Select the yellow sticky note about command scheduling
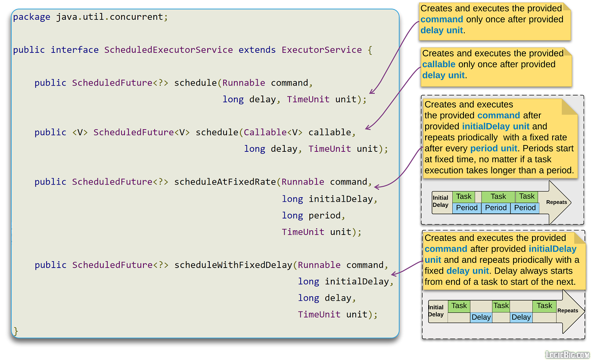 coord(494,19)
